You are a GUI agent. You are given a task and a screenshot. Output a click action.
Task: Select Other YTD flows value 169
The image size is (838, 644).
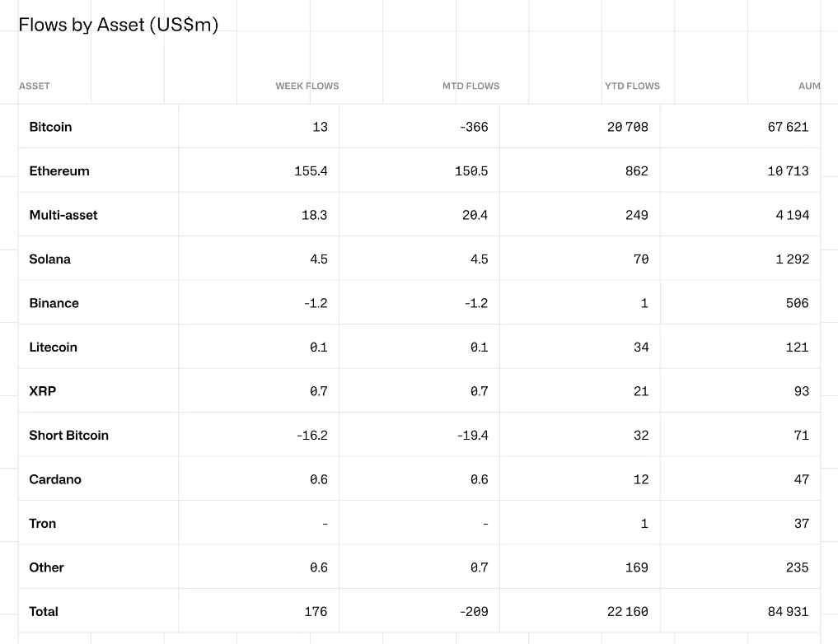tap(636, 567)
